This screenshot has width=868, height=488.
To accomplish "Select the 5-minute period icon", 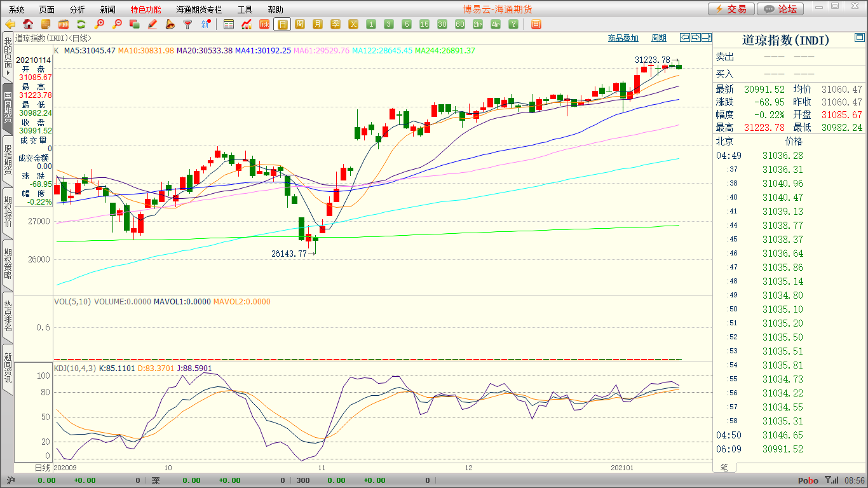I will [x=407, y=24].
